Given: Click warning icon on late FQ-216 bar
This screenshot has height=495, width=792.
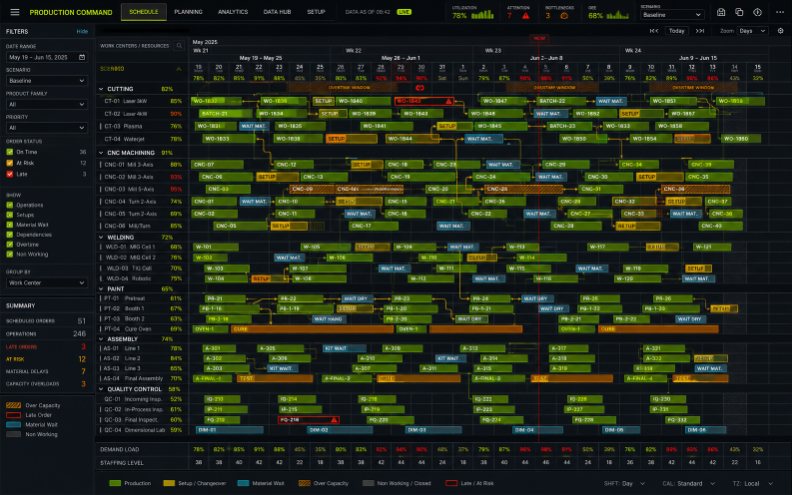Looking at the screenshot, I should pyautogui.click(x=333, y=420).
